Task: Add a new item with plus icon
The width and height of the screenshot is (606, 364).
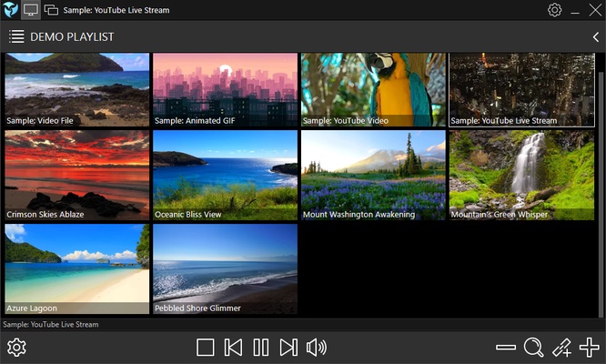Action: 590,348
